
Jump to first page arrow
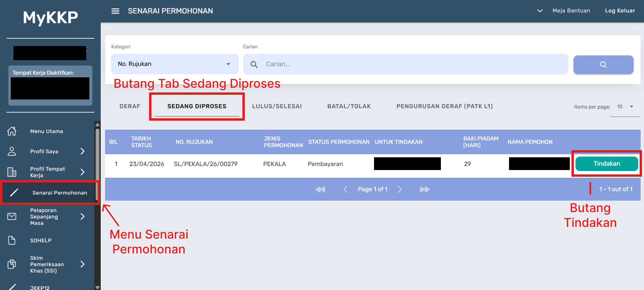pyautogui.click(x=320, y=190)
